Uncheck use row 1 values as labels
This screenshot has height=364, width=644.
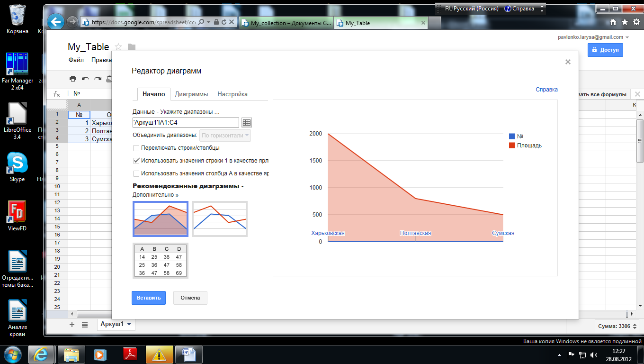(136, 161)
